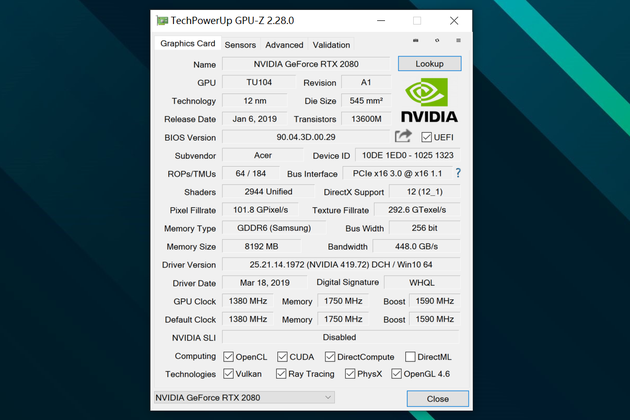Click the Texture Fillrate field 292.6 GTexel/s
Image resolution: width=630 pixels, height=420 pixels.
click(417, 210)
